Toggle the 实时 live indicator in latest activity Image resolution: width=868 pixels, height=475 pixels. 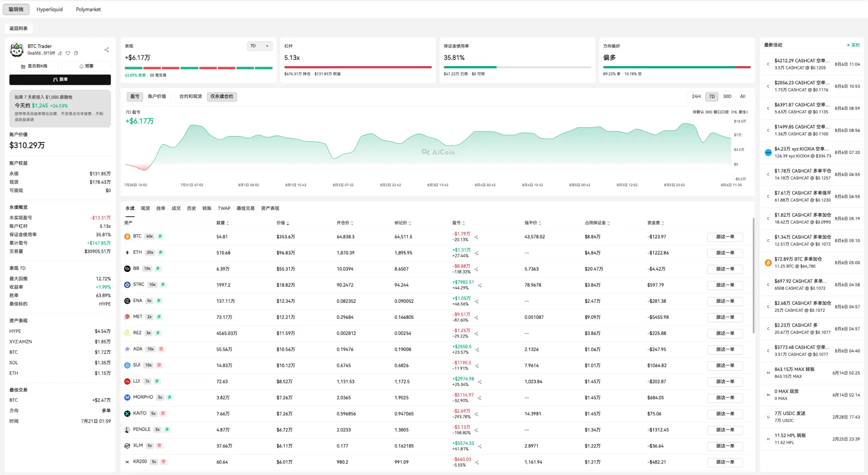tap(854, 45)
